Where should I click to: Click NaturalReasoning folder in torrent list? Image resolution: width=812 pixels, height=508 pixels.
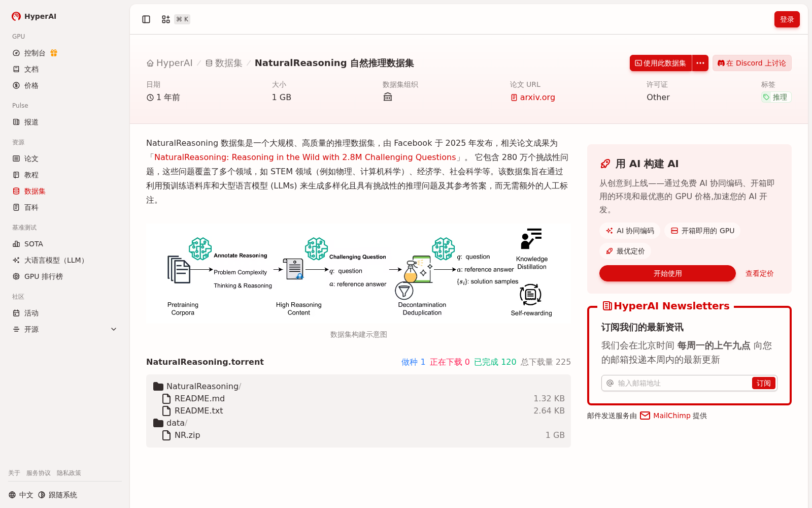click(197, 386)
